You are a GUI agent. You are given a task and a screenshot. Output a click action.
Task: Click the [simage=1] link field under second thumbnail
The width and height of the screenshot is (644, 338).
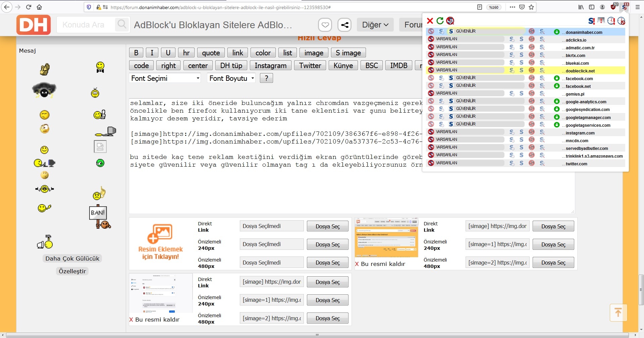click(271, 300)
